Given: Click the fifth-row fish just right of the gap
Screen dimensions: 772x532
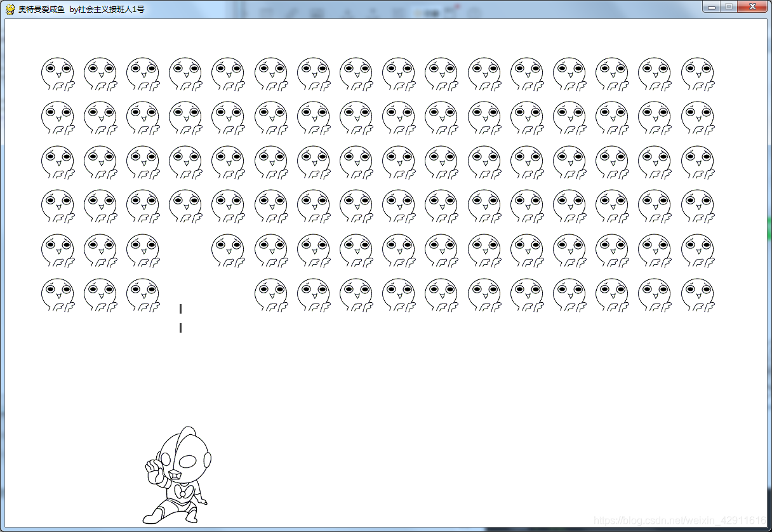Looking at the screenshot, I should pos(229,251).
